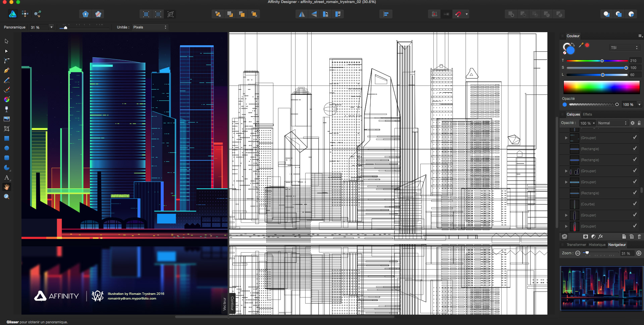Viewport: 644px width, 325px height.
Task: Click Move to Front arrange icon
Action: [x=254, y=14]
